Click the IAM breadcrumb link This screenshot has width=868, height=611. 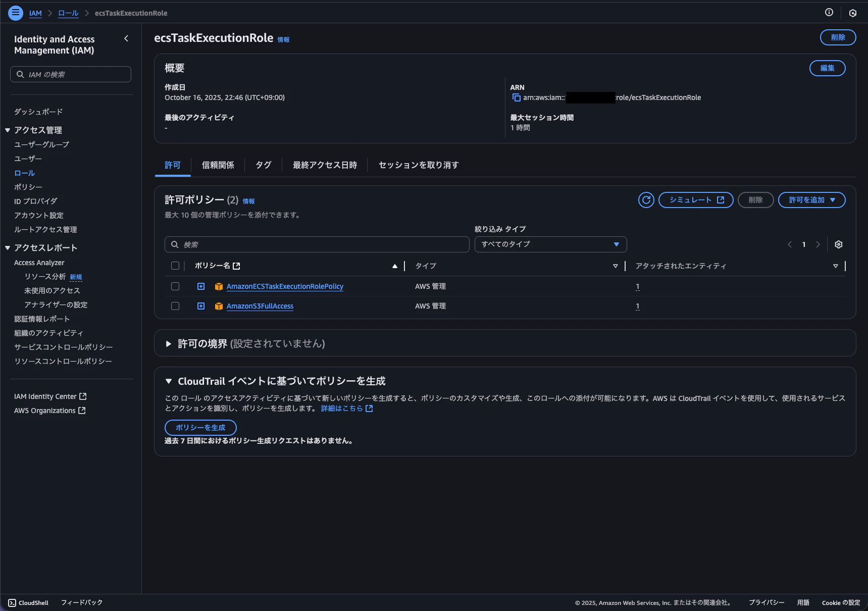[x=35, y=13]
